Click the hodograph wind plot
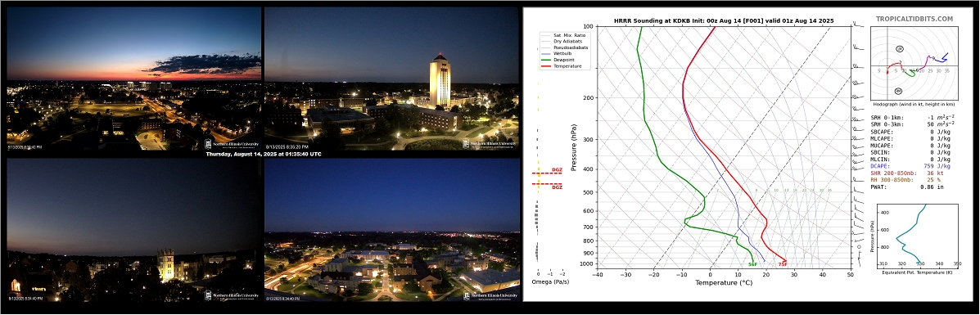980x315 pixels. coord(914,65)
